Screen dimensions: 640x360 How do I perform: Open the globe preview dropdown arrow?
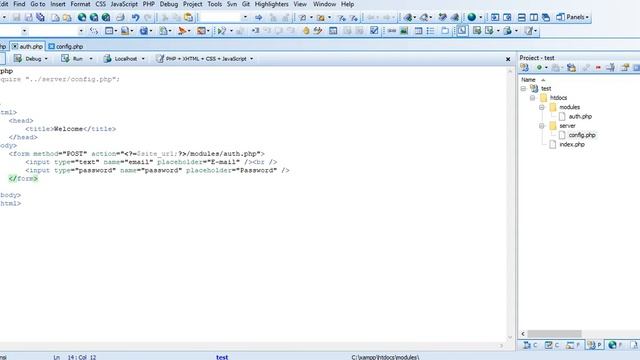480,17
